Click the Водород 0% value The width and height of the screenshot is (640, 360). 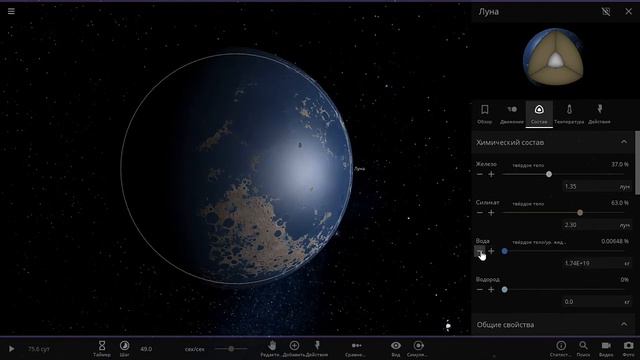[625, 280]
